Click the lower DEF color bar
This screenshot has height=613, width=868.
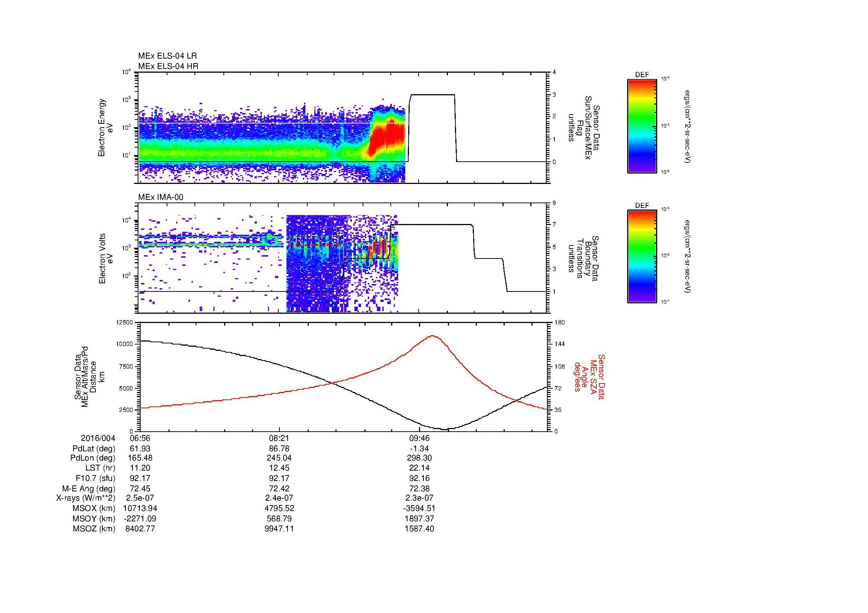(642, 257)
